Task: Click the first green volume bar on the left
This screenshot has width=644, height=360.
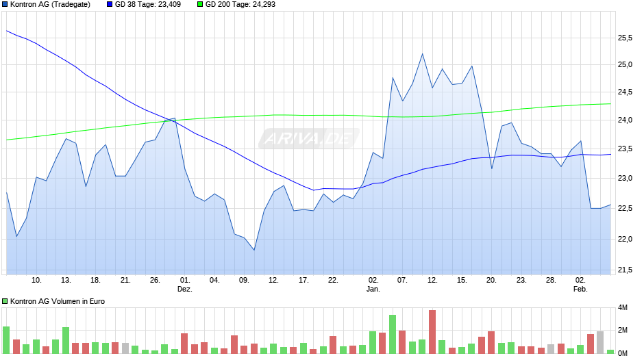Action: pyautogui.click(x=6, y=340)
